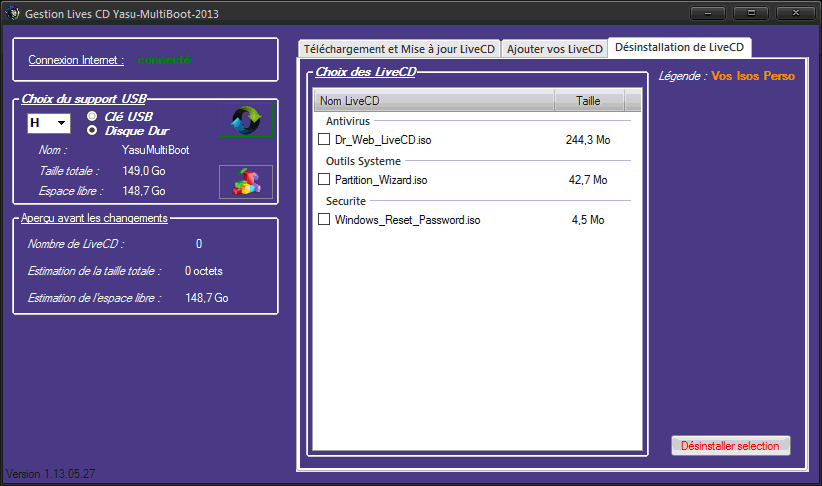Click the Vos Isos Perso legend text

pyautogui.click(x=753, y=76)
